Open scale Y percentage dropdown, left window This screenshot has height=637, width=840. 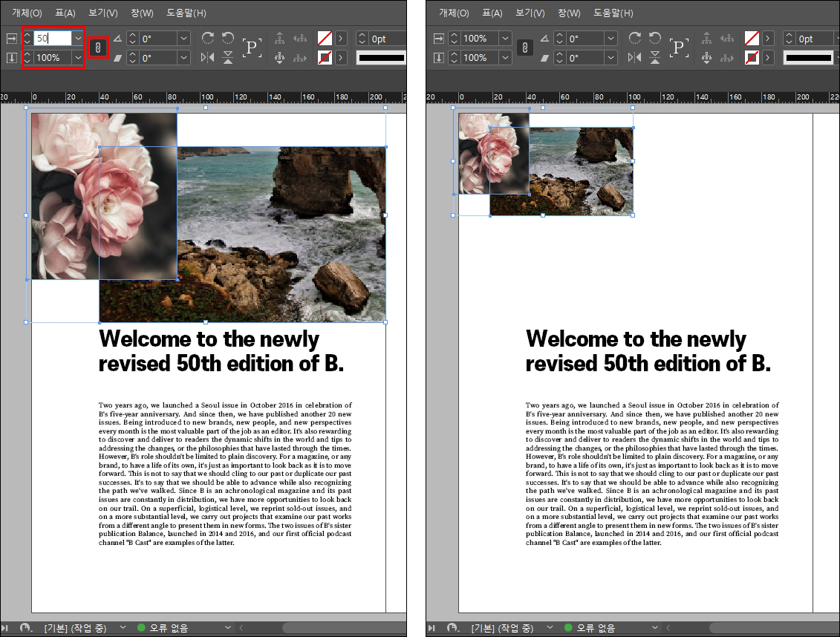[x=78, y=58]
